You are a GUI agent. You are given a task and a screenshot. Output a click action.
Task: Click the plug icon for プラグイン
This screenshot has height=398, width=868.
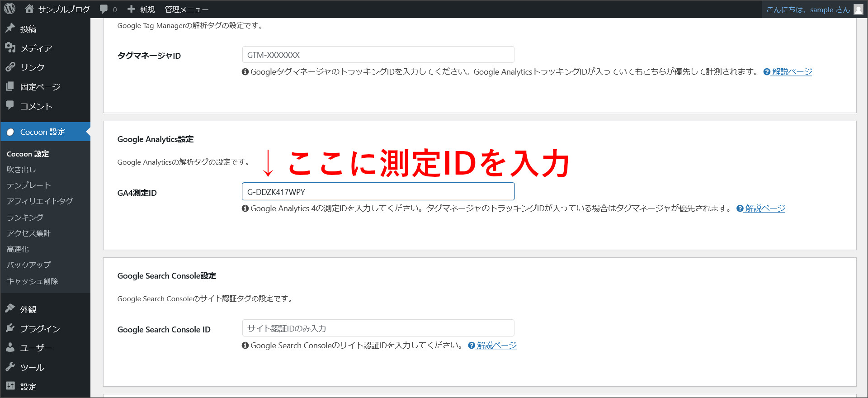pos(10,328)
